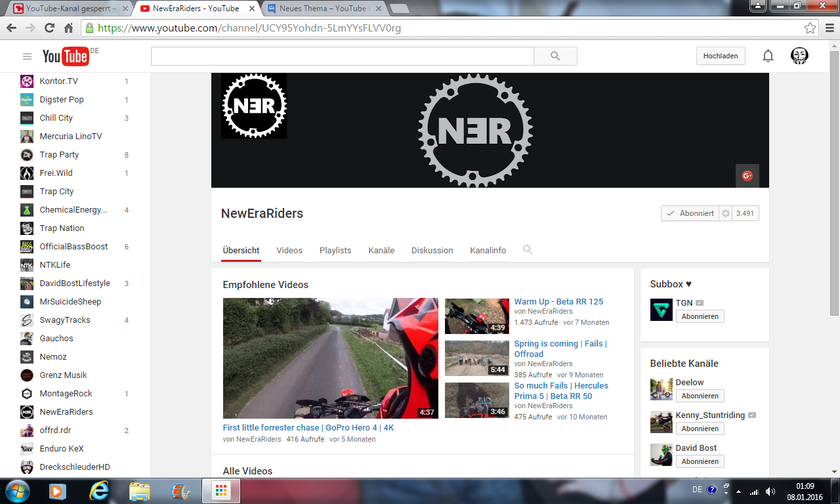The height and width of the screenshot is (504, 840).
Task: Subscribe to Deelow channel
Action: coord(700,396)
